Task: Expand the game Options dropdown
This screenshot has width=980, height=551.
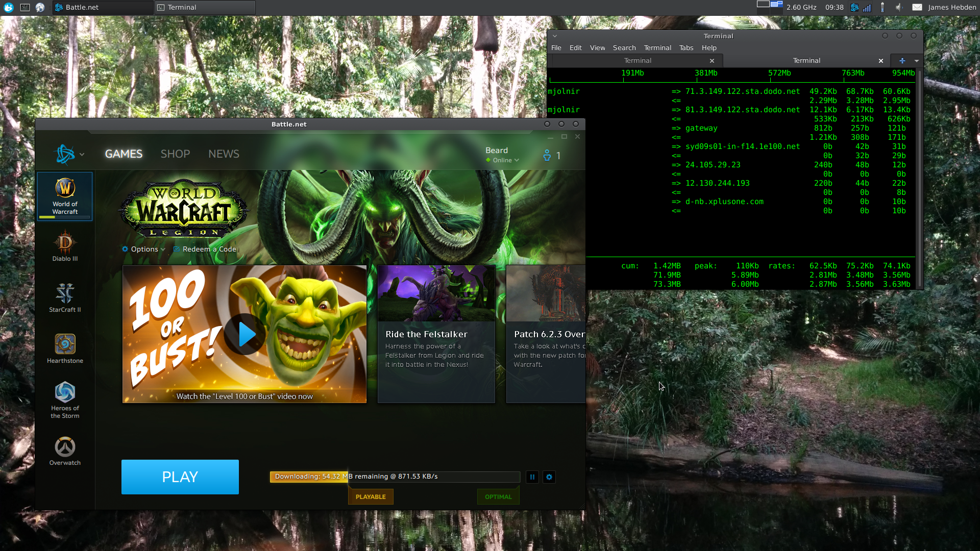Action: [x=144, y=249]
